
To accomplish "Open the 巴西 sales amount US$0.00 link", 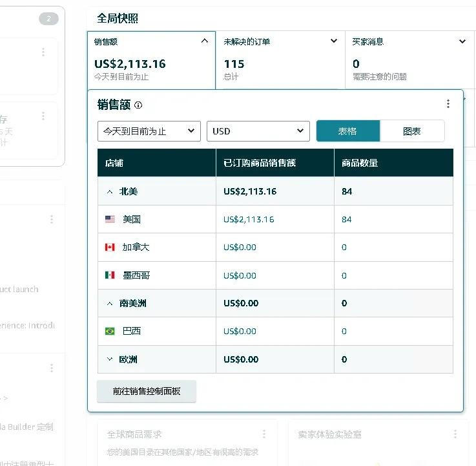I will (x=240, y=331).
